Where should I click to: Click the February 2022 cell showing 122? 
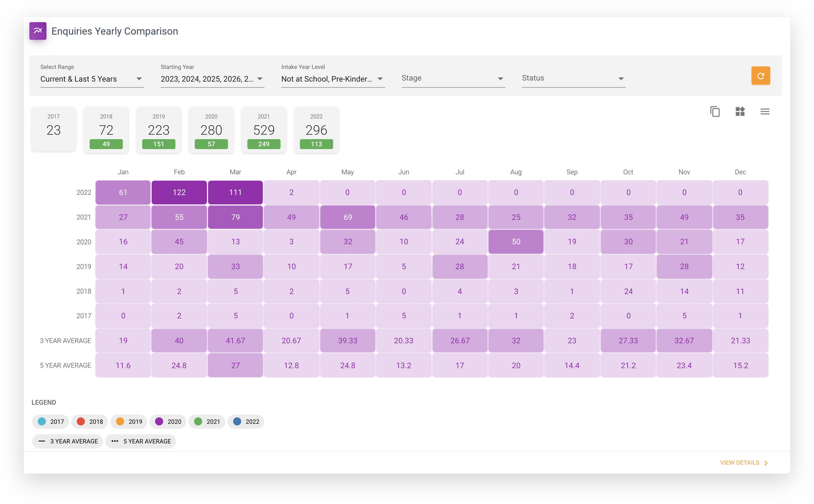click(x=179, y=192)
